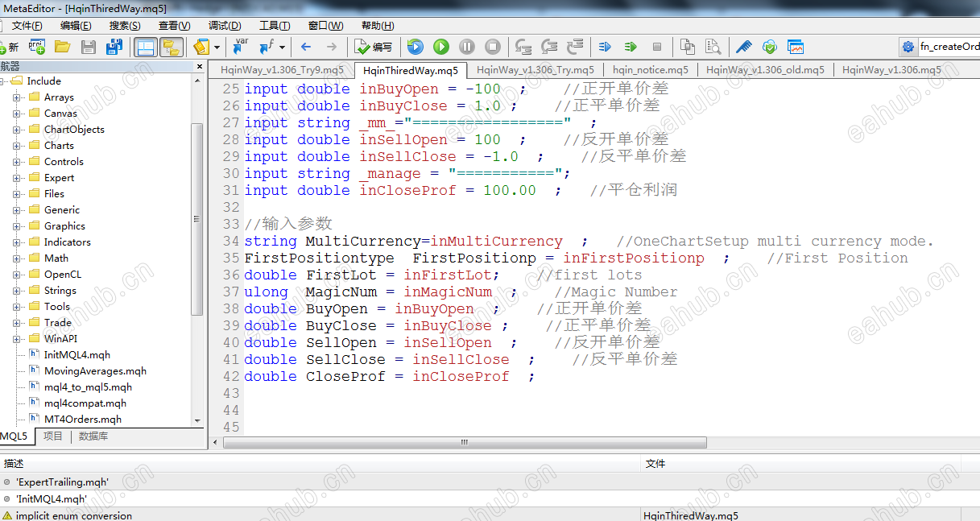Viewport: 980px width, 521px height.
Task: Step over during debugging
Action: click(x=549, y=47)
